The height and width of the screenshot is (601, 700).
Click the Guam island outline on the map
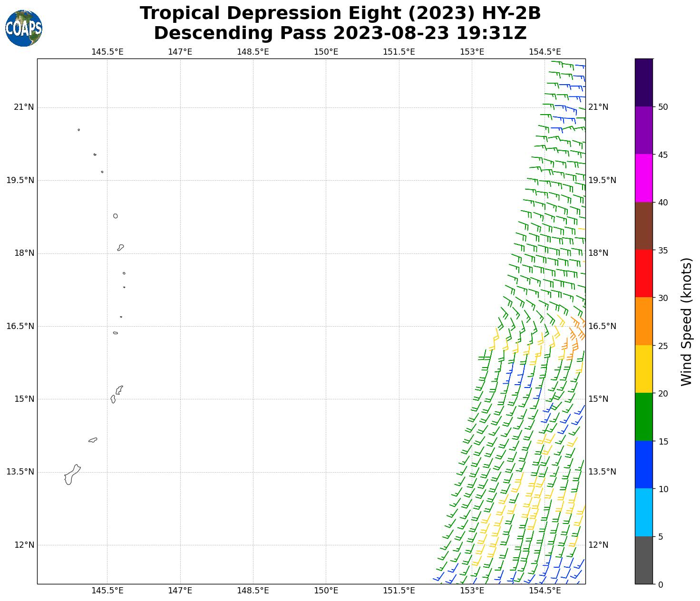[72, 475]
